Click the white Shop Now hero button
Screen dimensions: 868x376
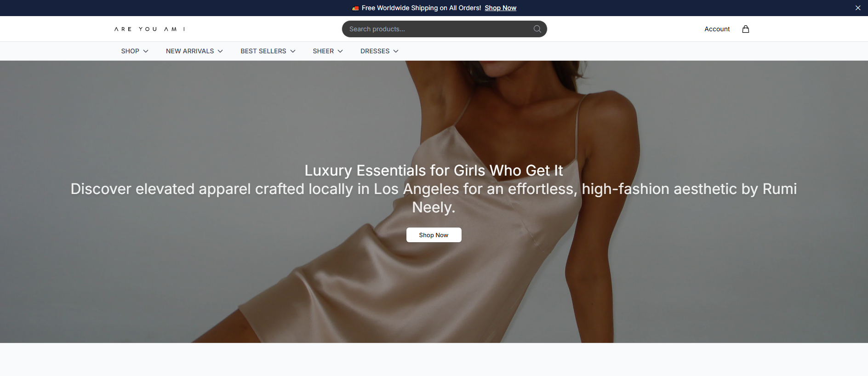point(434,235)
